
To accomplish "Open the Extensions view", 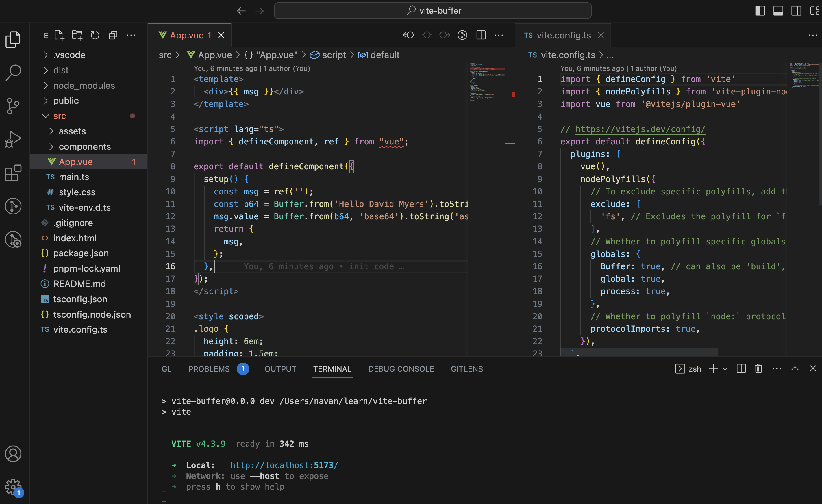I will point(13,173).
